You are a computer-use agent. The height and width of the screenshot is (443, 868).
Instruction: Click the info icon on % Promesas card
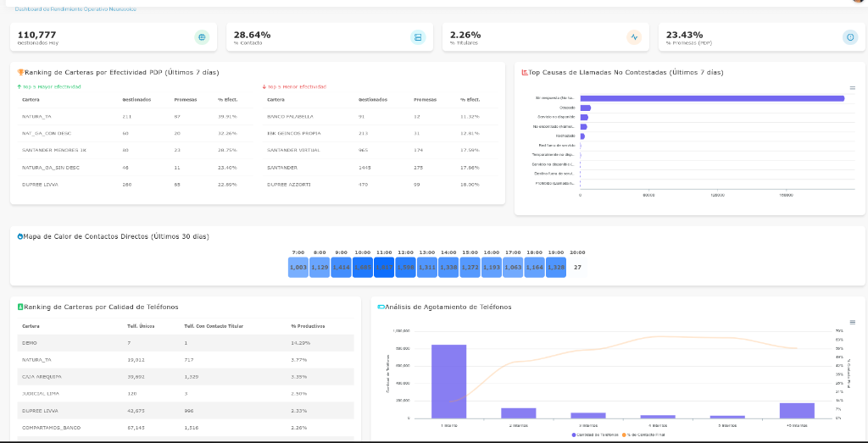click(x=849, y=37)
